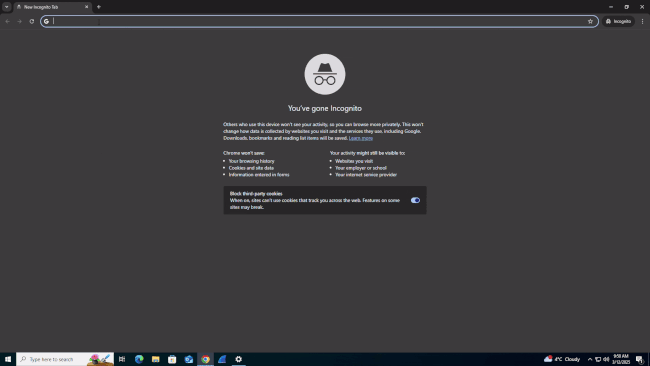Open Settings gear in the taskbar

point(239,359)
